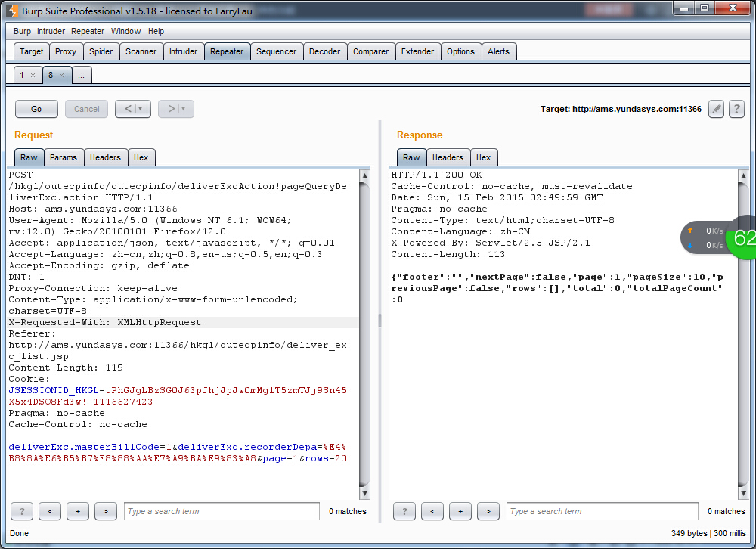756x549 pixels.
Task: Select the request Headers tab
Action: click(x=105, y=157)
